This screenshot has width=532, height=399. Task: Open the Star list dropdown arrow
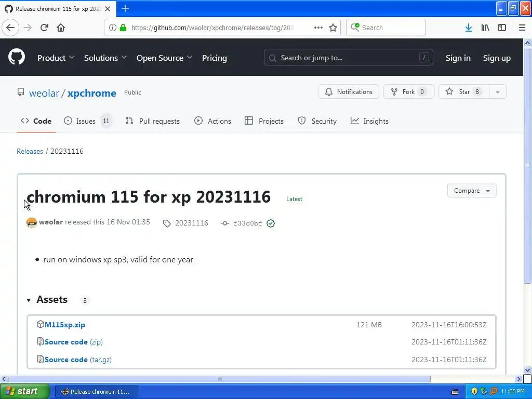(497, 92)
